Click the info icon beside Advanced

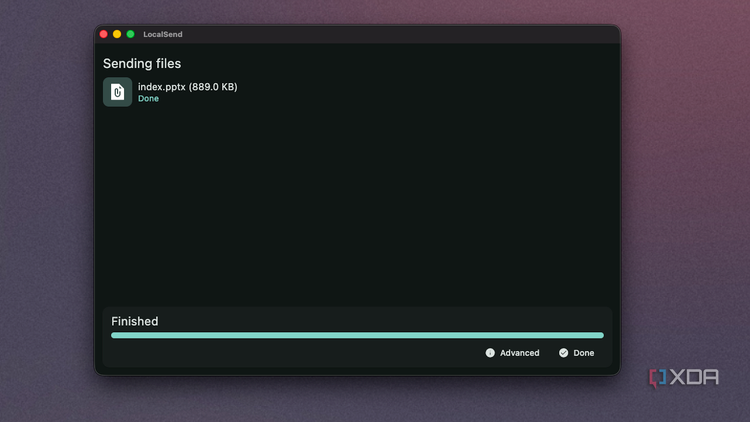[x=490, y=353]
